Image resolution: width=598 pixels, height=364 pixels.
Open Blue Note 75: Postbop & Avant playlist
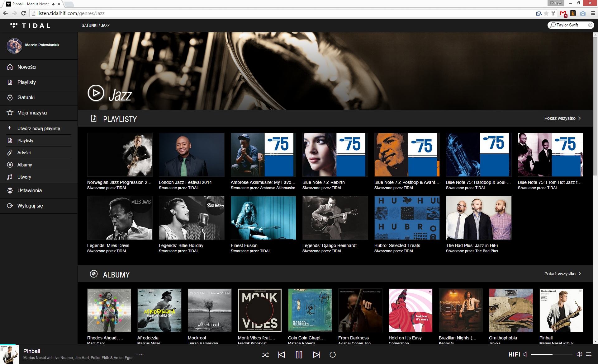click(x=407, y=155)
